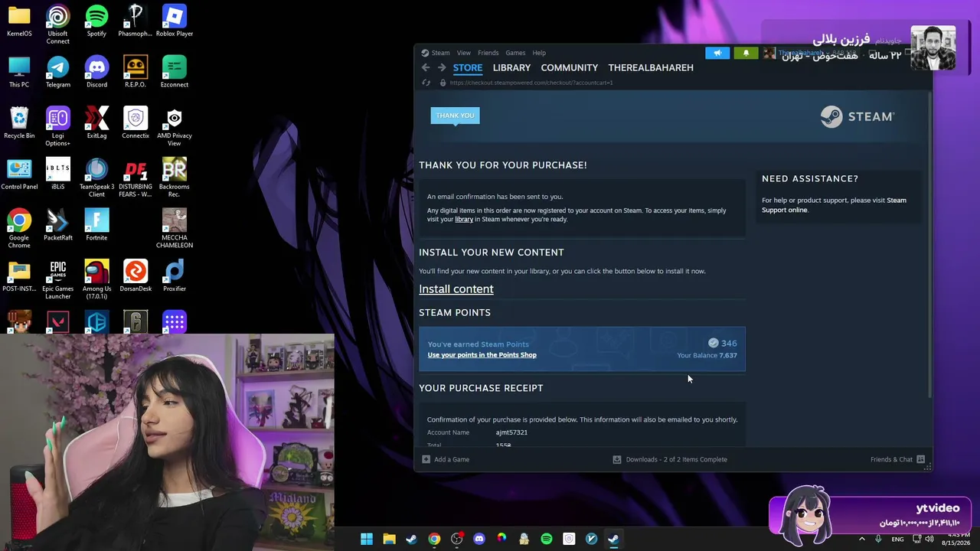The image size is (980, 551).
Task: Open the Help menu in Steam
Action: (x=539, y=53)
